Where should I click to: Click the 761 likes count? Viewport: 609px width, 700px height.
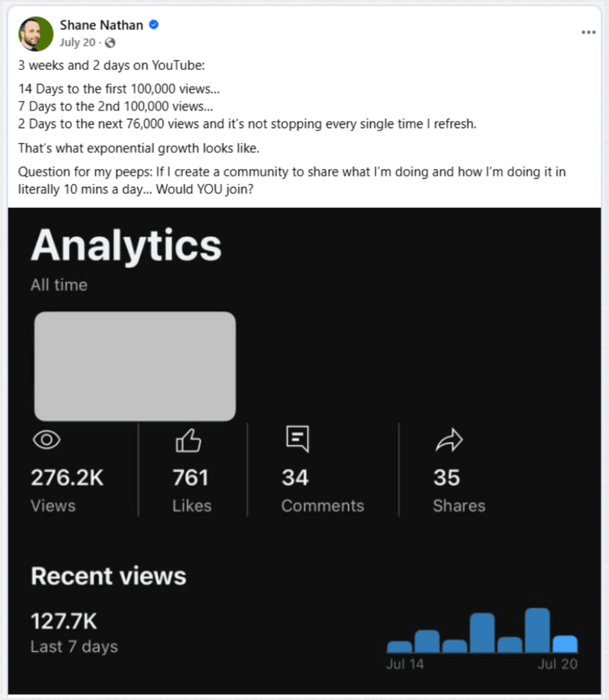(190, 478)
